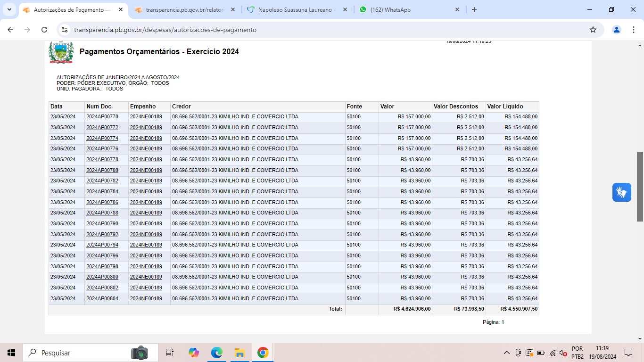Image resolution: width=644 pixels, height=362 pixels.
Task: Click the browser reload page icon
Action: (x=44, y=30)
